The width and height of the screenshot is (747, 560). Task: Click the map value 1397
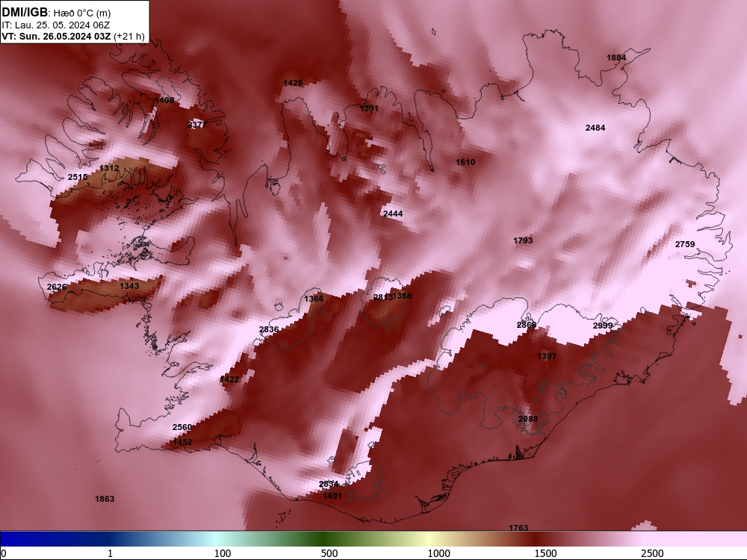pos(547,356)
